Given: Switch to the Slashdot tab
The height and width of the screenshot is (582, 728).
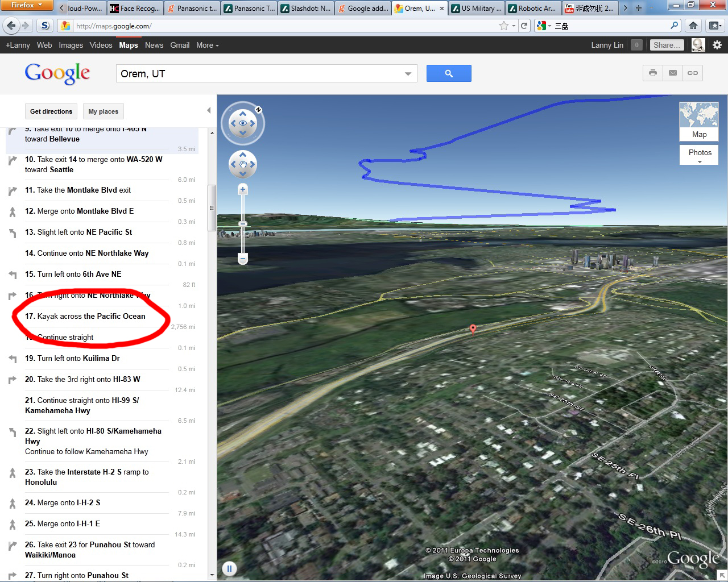Looking at the screenshot, I should [306, 8].
